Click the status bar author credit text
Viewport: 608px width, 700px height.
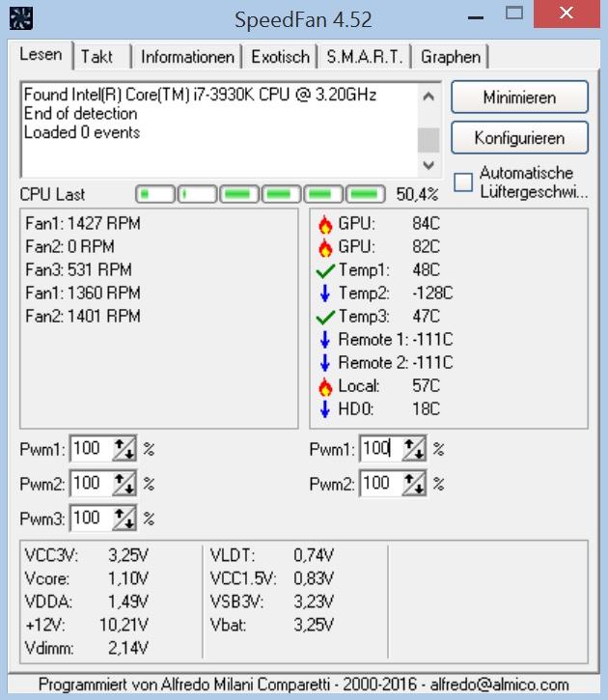click(303, 685)
